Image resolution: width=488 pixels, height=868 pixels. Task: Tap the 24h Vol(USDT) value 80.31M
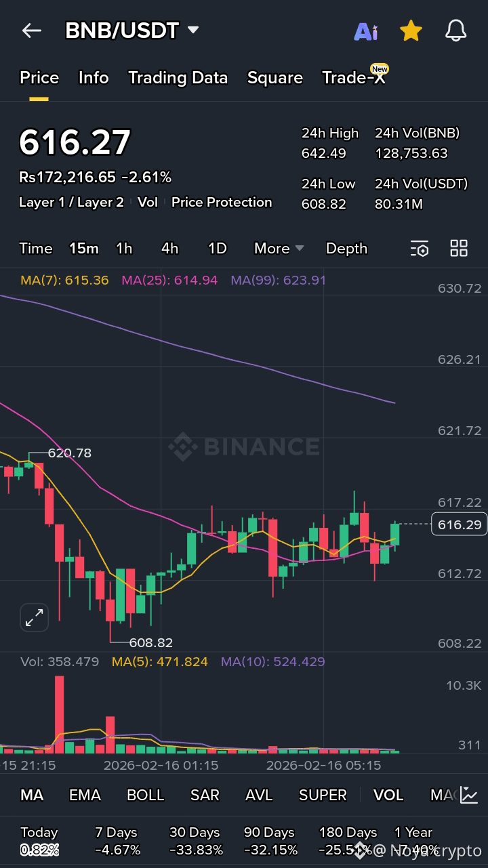(x=399, y=204)
